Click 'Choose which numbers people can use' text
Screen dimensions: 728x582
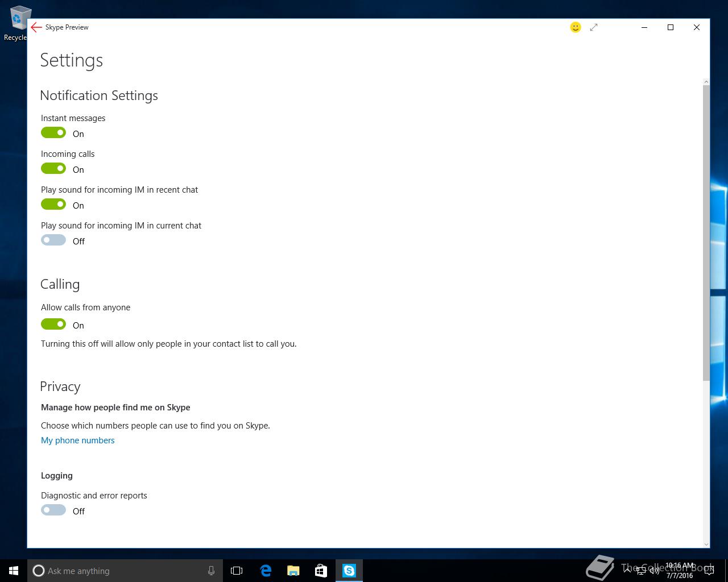pyautogui.click(x=155, y=426)
